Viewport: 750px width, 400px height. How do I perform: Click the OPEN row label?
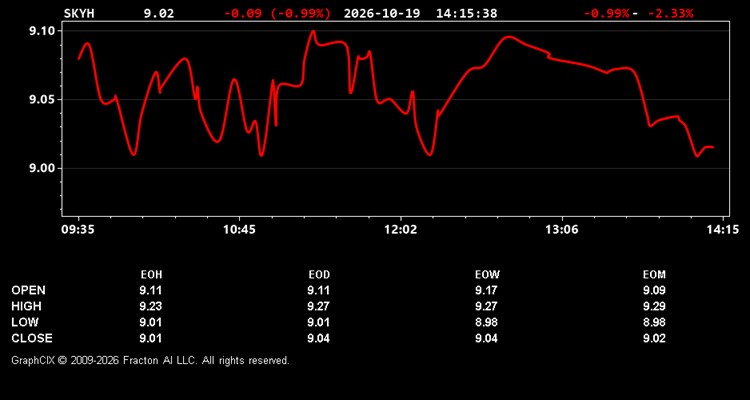[29, 290]
